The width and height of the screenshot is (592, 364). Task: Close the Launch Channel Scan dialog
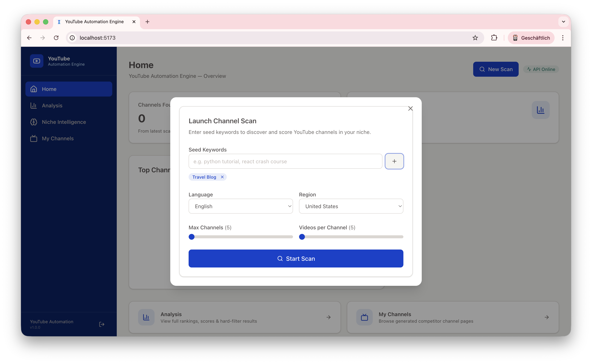coord(410,108)
